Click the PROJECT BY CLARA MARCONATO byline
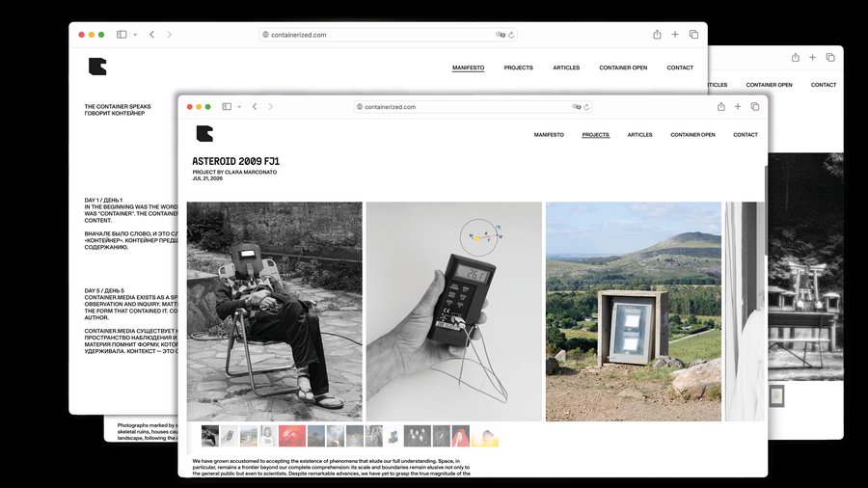Image resolution: width=868 pixels, height=488 pixels. pos(234,172)
